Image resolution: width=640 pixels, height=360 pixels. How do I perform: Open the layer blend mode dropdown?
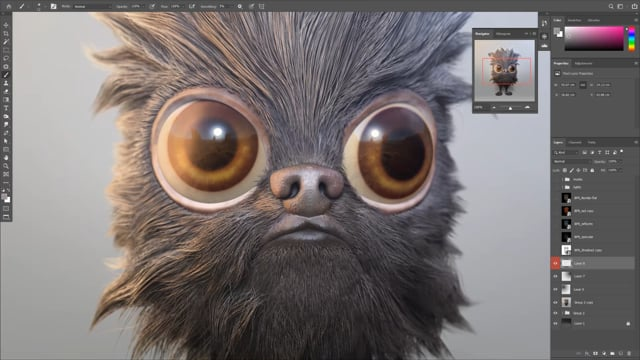(572, 161)
